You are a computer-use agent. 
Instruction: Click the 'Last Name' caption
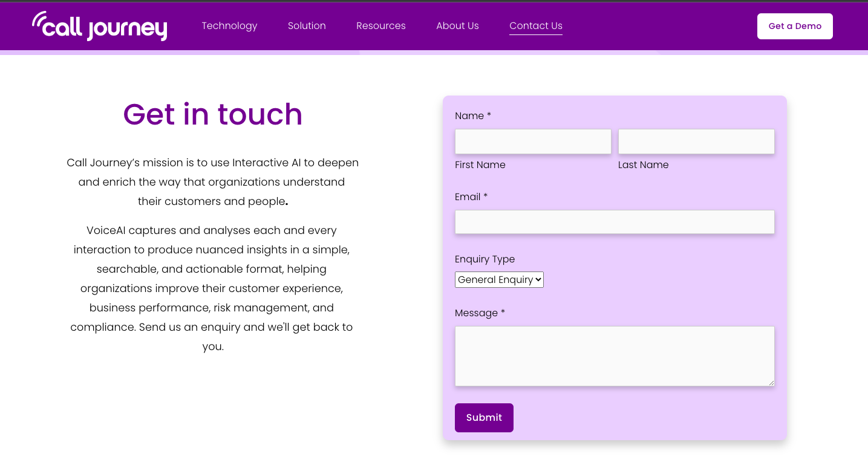tap(644, 164)
